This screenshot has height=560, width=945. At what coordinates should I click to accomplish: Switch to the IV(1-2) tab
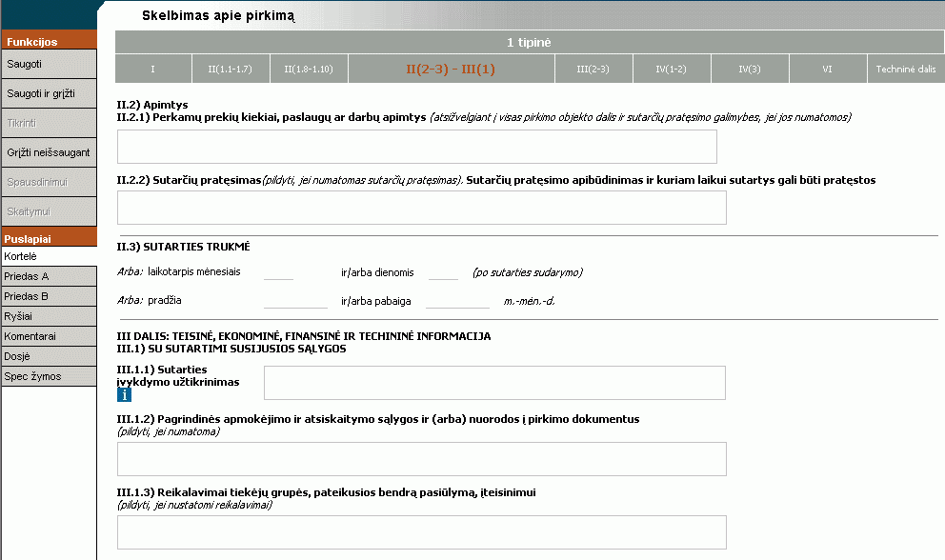(x=672, y=69)
